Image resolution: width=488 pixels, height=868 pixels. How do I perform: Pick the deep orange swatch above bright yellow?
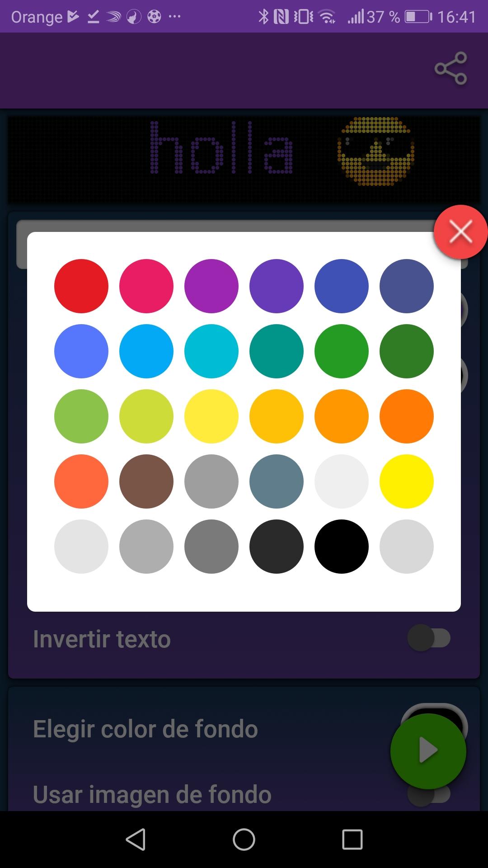coord(407,416)
